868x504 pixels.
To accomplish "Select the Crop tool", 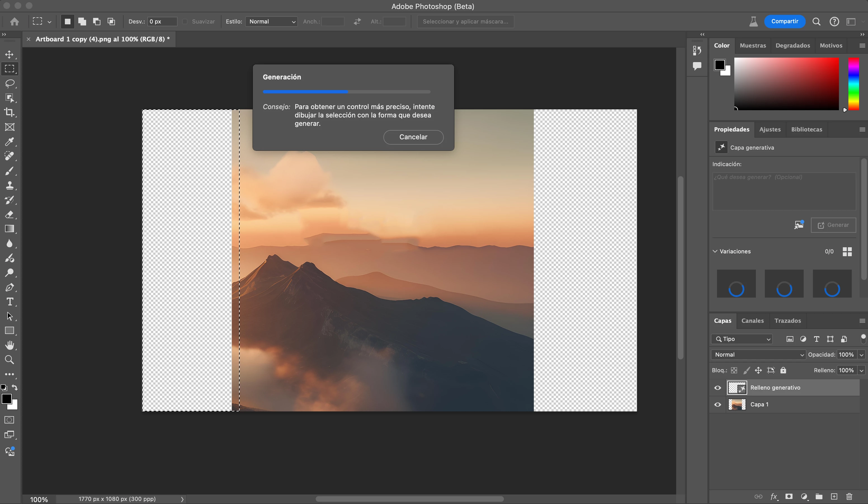I will [x=10, y=112].
